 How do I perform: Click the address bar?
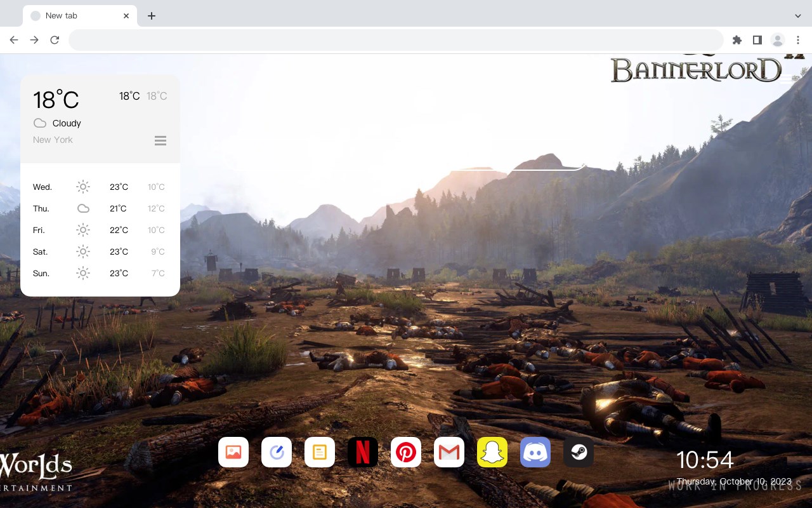[x=396, y=40]
